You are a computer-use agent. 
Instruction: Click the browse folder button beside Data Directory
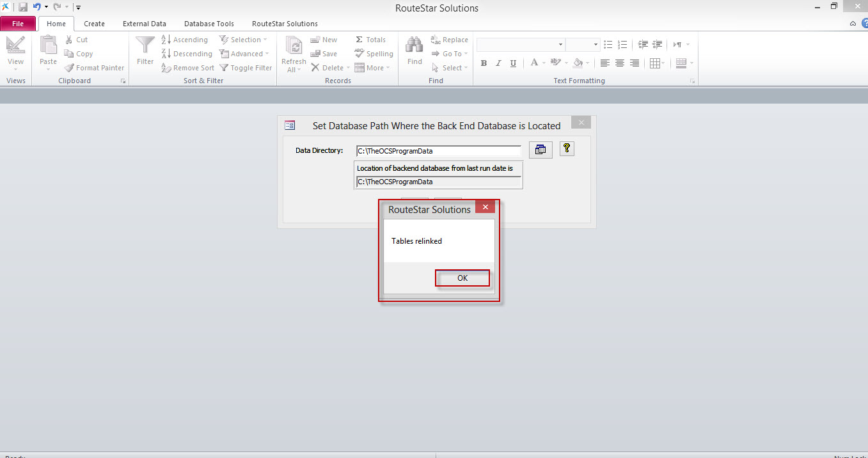(x=541, y=150)
